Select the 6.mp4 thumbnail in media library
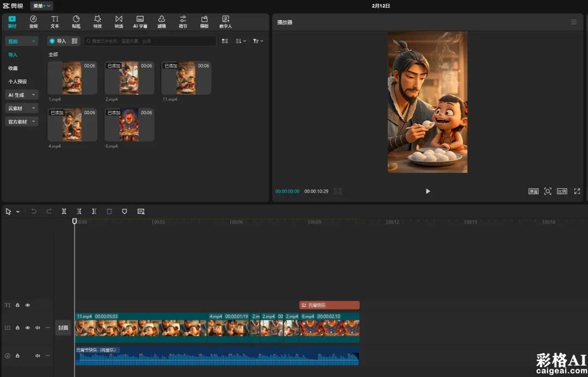The height and width of the screenshot is (377, 588). click(x=129, y=125)
